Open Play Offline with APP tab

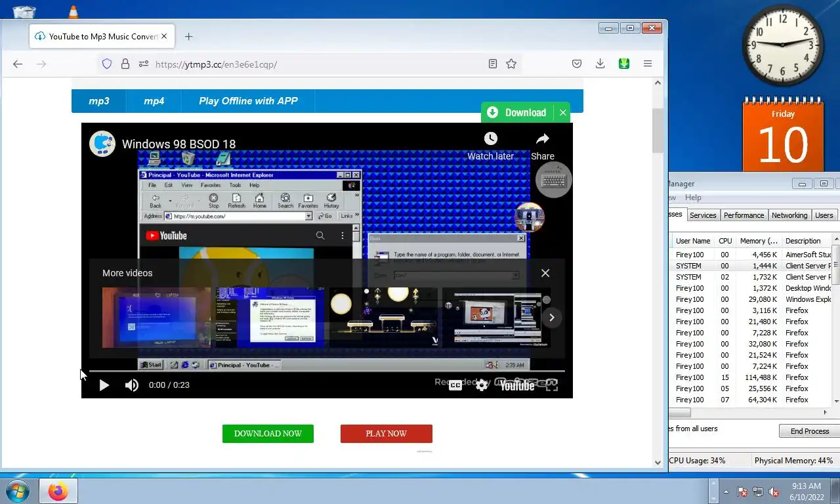tap(248, 101)
